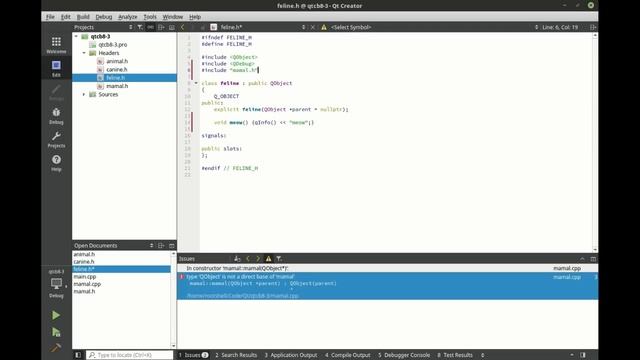Go to the next issue
Viewport: 640px width, 360px height.
tap(258, 258)
